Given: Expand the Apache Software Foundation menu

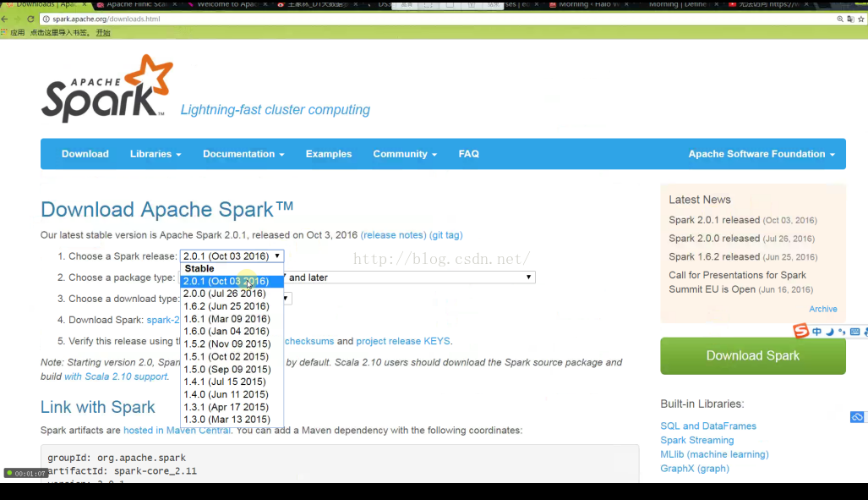Looking at the screenshot, I should tap(762, 154).
